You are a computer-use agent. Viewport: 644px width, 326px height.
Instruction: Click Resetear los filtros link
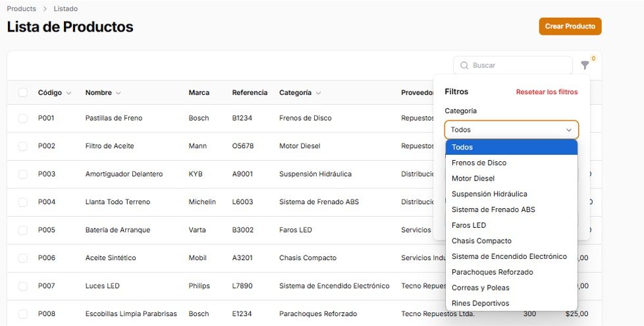[x=547, y=92]
